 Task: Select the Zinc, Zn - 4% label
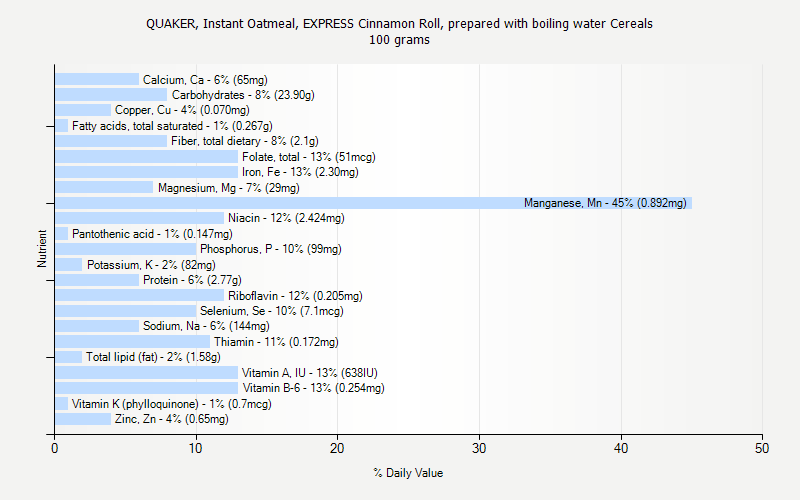pos(171,419)
